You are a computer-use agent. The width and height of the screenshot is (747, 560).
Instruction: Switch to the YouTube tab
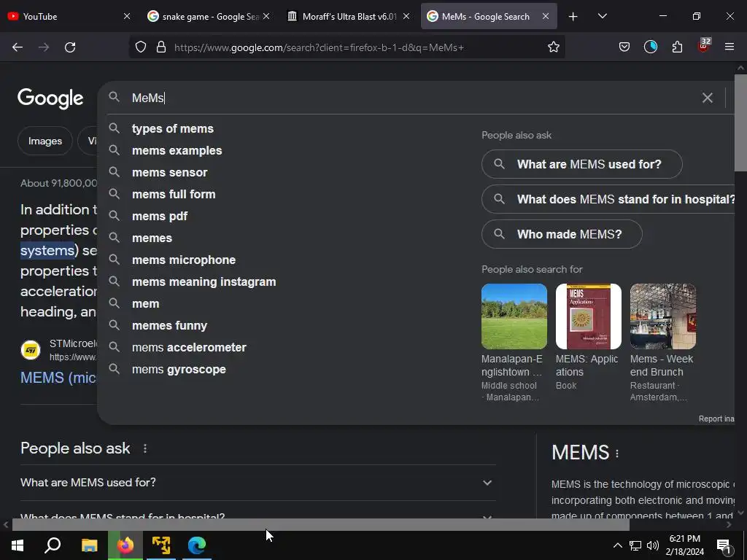[63, 17]
